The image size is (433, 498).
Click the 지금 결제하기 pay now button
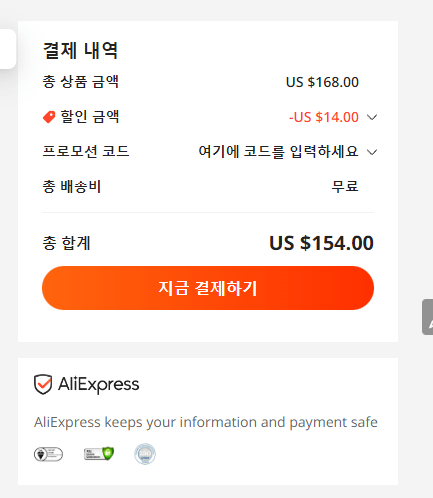pos(208,288)
